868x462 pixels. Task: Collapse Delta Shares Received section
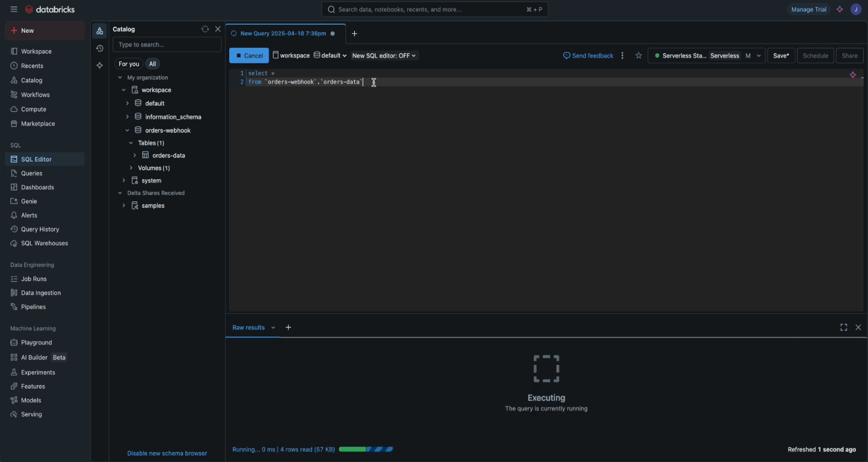point(120,193)
